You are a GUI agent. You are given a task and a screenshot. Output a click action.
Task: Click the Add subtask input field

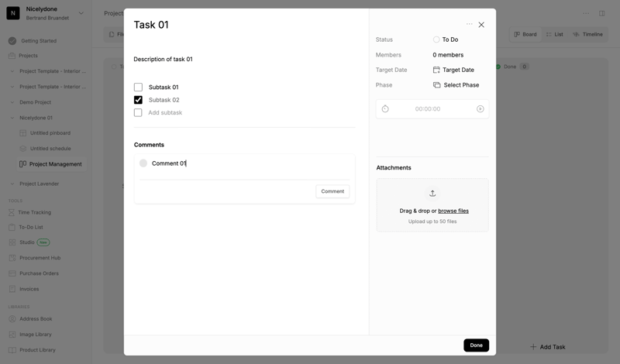point(165,112)
